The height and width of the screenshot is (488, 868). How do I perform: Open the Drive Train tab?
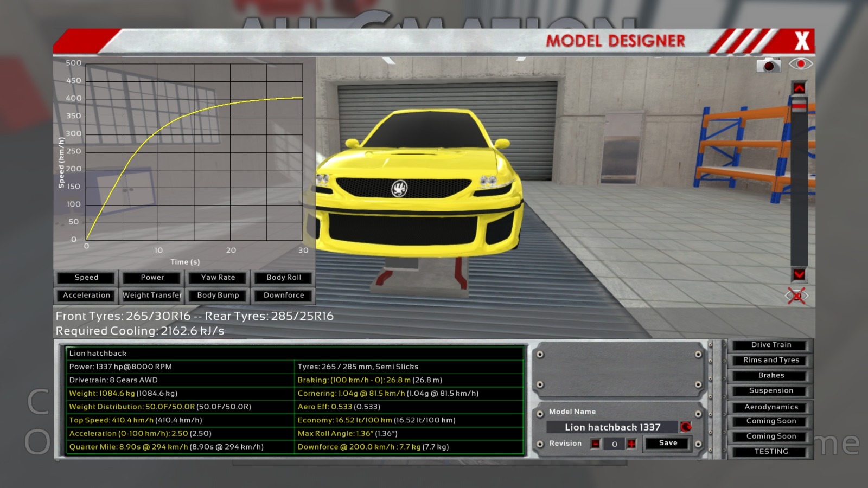pyautogui.click(x=771, y=345)
